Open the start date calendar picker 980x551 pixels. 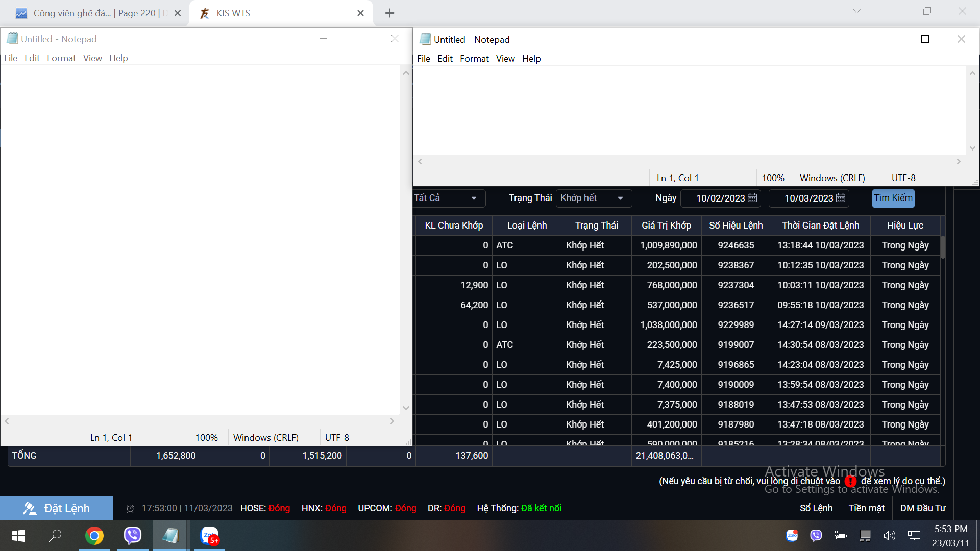pos(752,198)
